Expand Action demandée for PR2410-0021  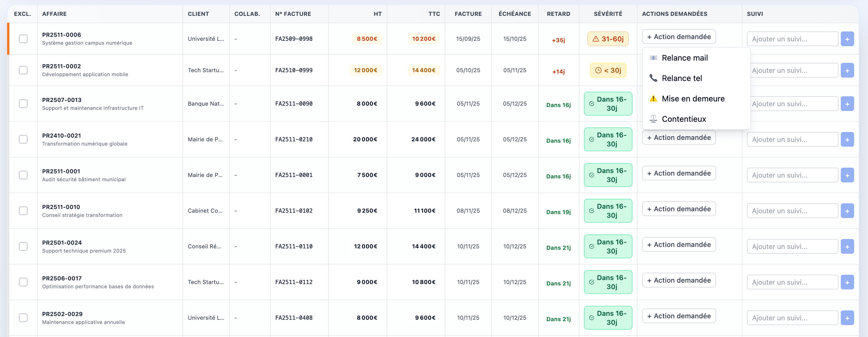[679, 138]
